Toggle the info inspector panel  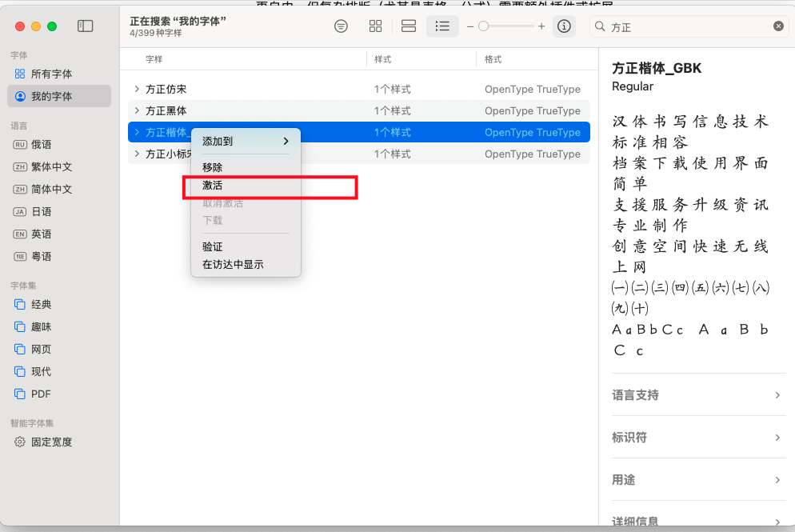[x=564, y=26]
